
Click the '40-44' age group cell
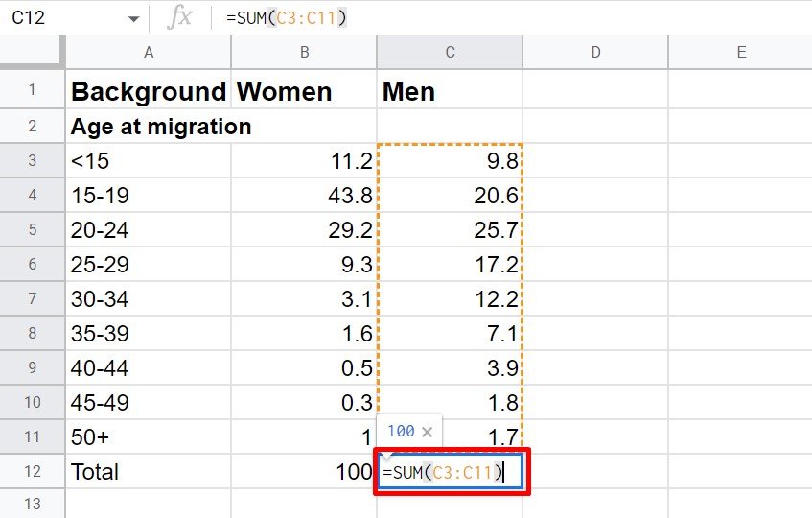(148, 367)
